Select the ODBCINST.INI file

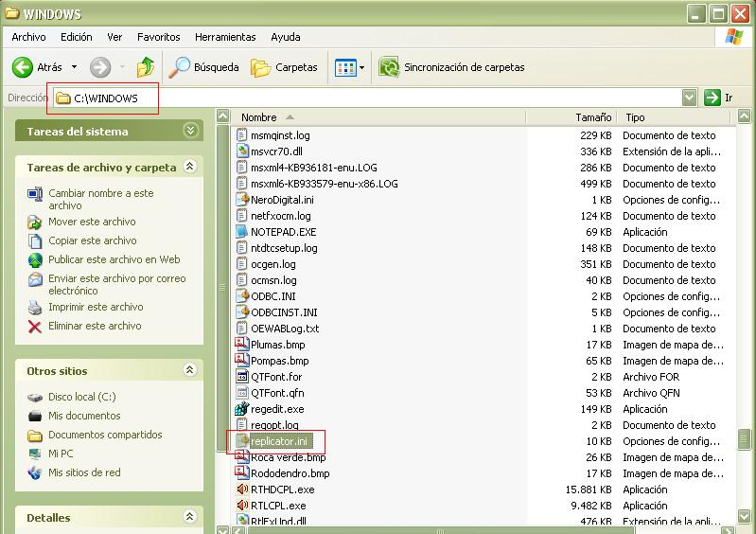284,312
